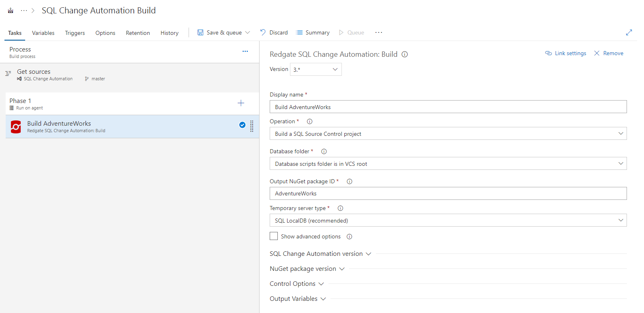
Task: Show info for Temporary server type
Action: coord(341,208)
